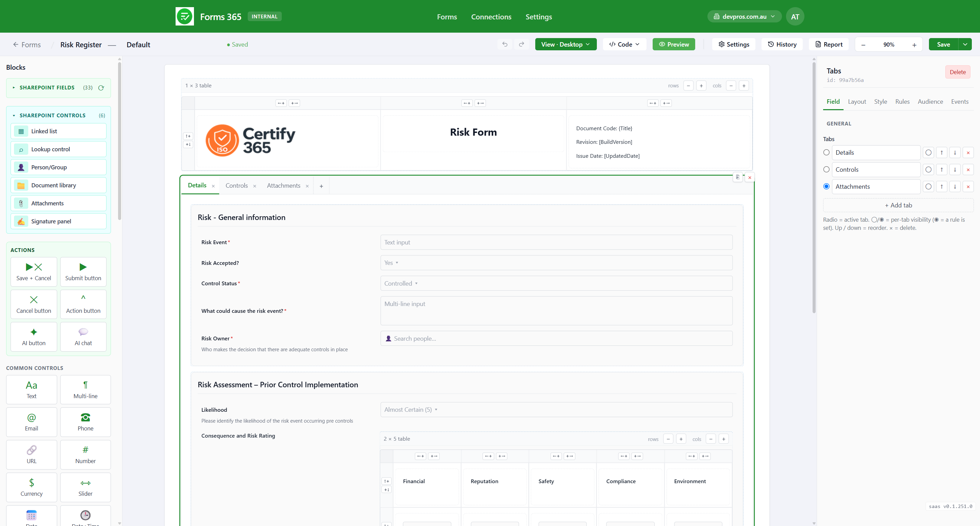The image size is (980, 526).
Task: Click the Forms 365 logo icon
Action: [184, 16]
